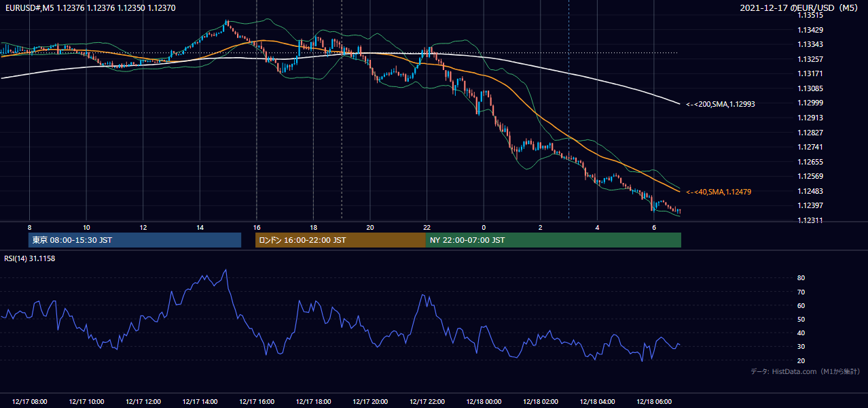Click the 12/17 12:00 time label
This screenshot has width=868, height=408.
click(x=143, y=402)
